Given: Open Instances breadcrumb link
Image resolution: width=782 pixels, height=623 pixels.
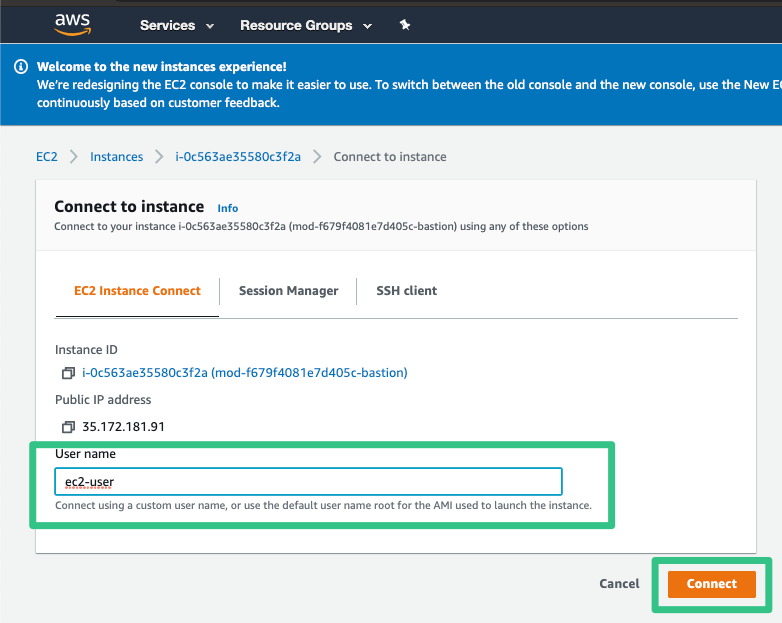Looking at the screenshot, I should click(x=117, y=157).
